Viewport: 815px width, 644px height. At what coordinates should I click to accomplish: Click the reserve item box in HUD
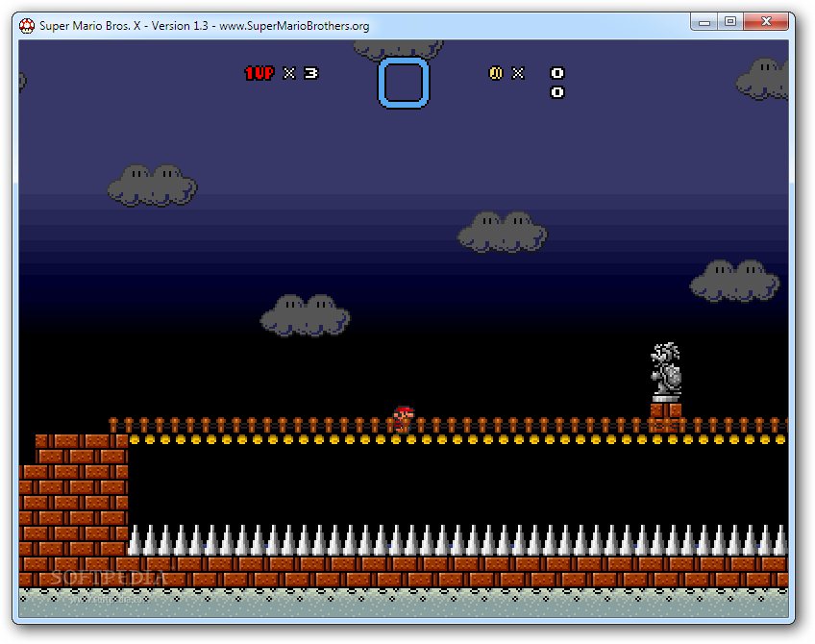(x=404, y=83)
